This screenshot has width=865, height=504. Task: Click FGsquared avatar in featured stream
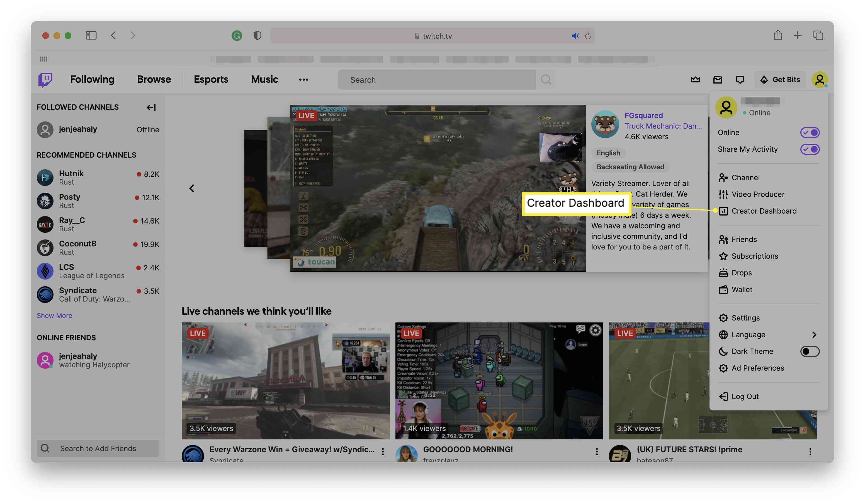(x=605, y=124)
